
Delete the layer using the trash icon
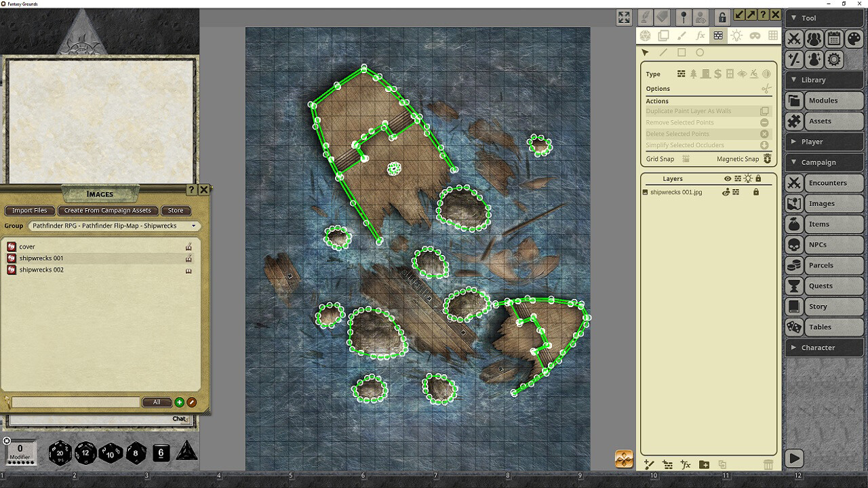click(768, 465)
